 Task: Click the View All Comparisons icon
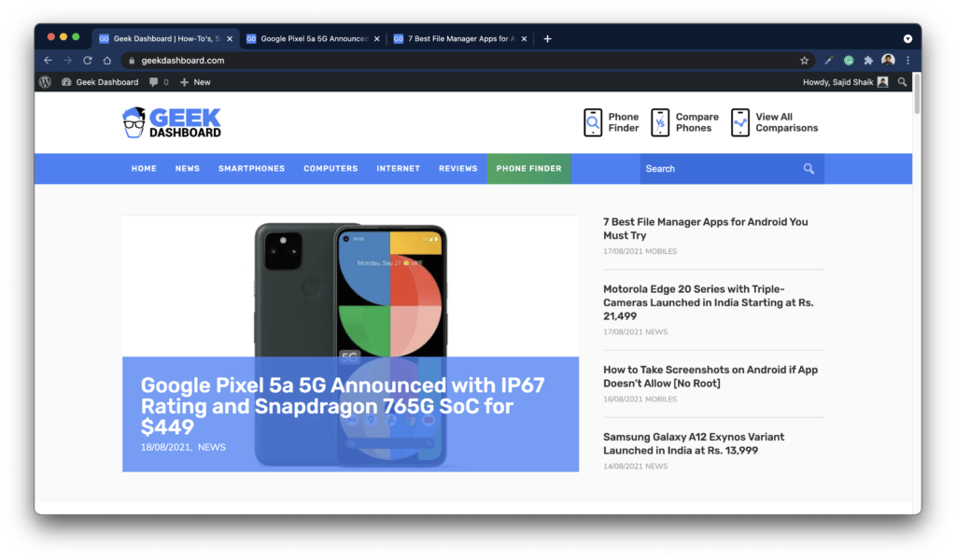(x=740, y=122)
